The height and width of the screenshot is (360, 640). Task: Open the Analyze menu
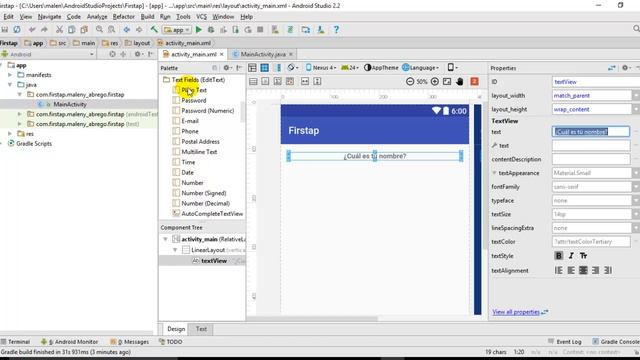tap(97, 17)
